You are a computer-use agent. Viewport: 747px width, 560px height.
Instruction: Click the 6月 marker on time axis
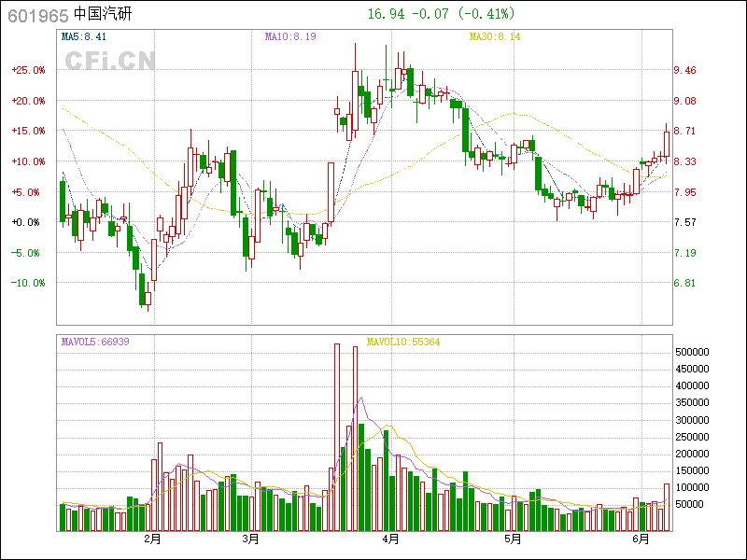[640, 539]
